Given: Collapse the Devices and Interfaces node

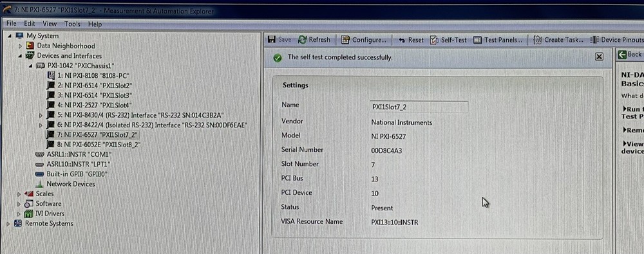Looking at the screenshot, I should click(20, 56).
